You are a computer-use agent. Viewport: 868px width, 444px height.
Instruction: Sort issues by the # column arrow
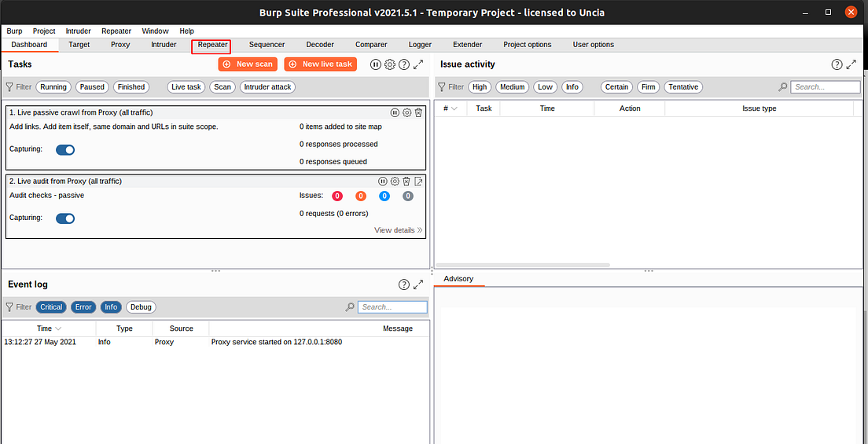point(454,108)
